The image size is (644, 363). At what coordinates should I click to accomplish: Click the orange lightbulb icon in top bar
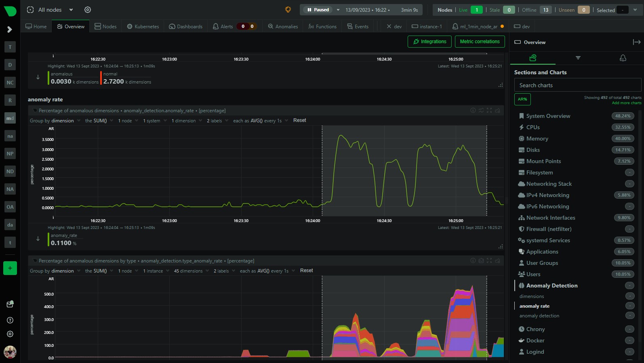(288, 10)
